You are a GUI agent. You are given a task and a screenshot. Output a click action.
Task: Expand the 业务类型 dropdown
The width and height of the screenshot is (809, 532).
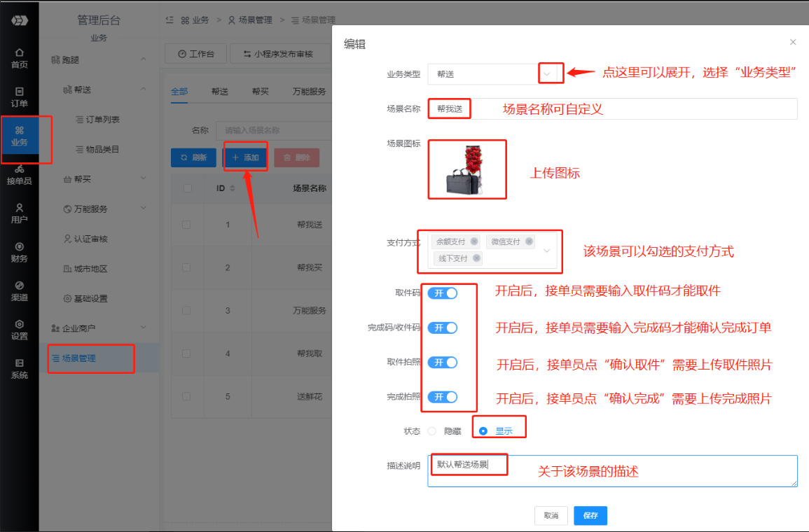(x=547, y=73)
